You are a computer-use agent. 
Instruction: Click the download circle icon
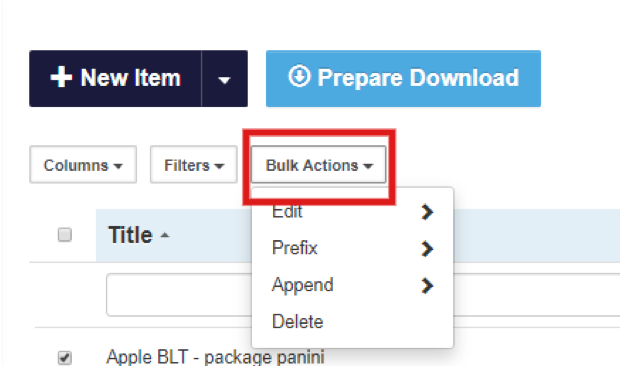tap(299, 76)
